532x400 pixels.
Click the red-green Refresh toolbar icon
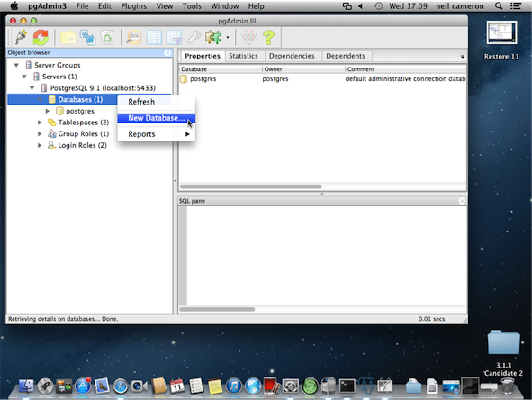point(41,37)
